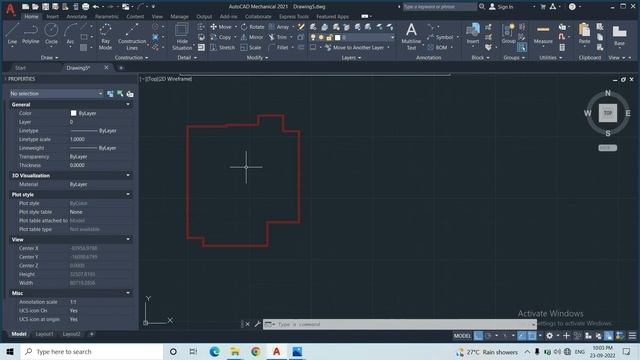Open the No selection dropdown

click(56, 93)
